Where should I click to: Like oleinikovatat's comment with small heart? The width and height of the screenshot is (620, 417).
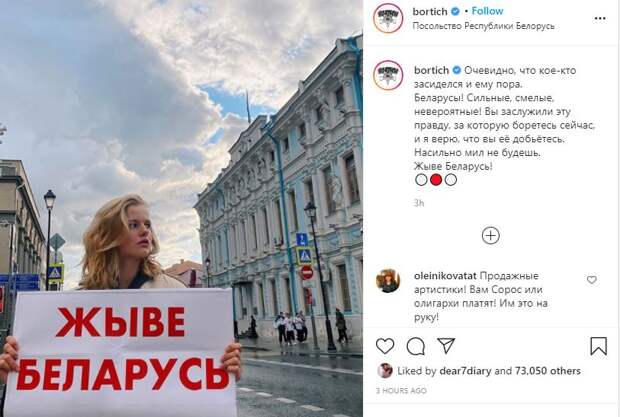click(592, 280)
